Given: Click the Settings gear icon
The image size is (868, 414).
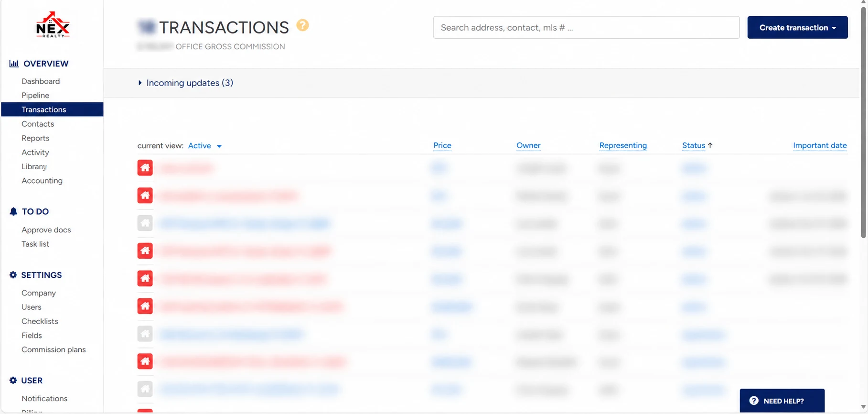Looking at the screenshot, I should click(x=13, y=275).
